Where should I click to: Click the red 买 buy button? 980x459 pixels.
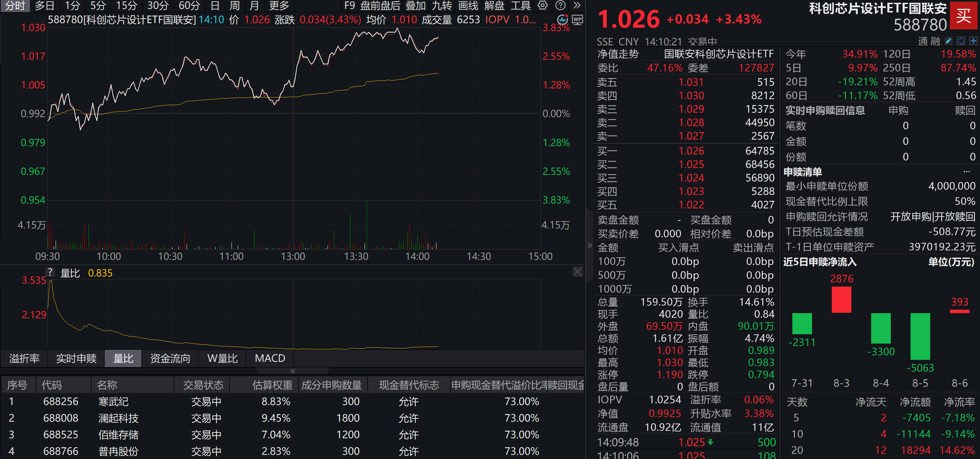964,17
